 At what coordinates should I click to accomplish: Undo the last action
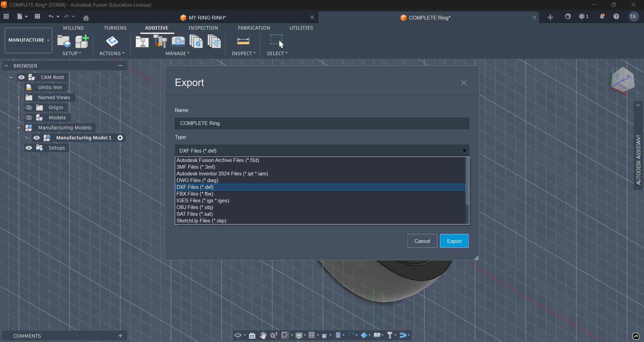tap(51, 16)
